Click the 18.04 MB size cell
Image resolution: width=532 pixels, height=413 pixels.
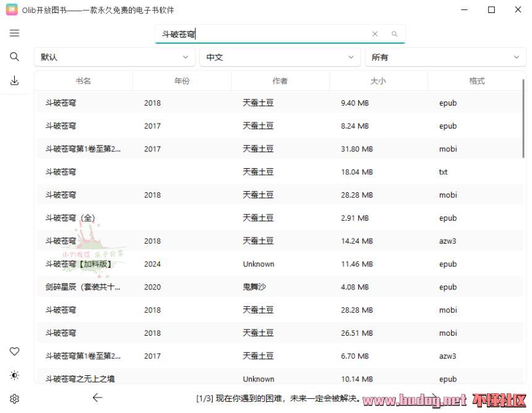tap(357, 172)
